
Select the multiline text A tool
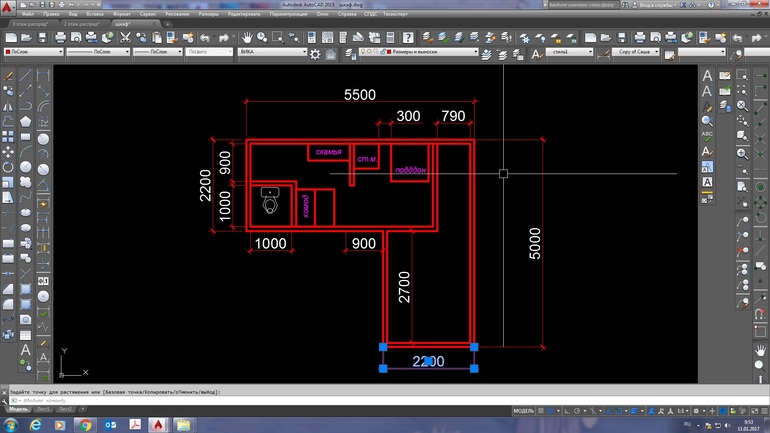707,75
